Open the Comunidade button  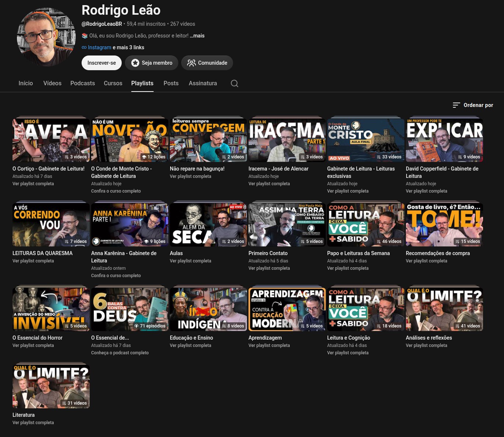click(x=207, y=63)
